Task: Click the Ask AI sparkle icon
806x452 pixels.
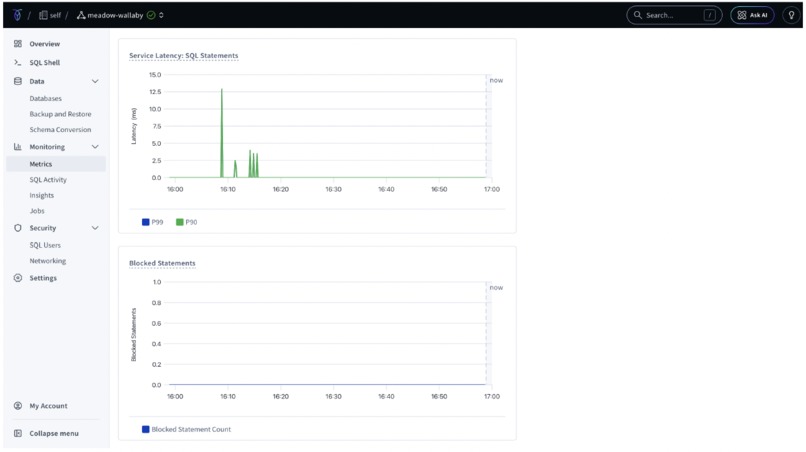Action: point(742,15)
